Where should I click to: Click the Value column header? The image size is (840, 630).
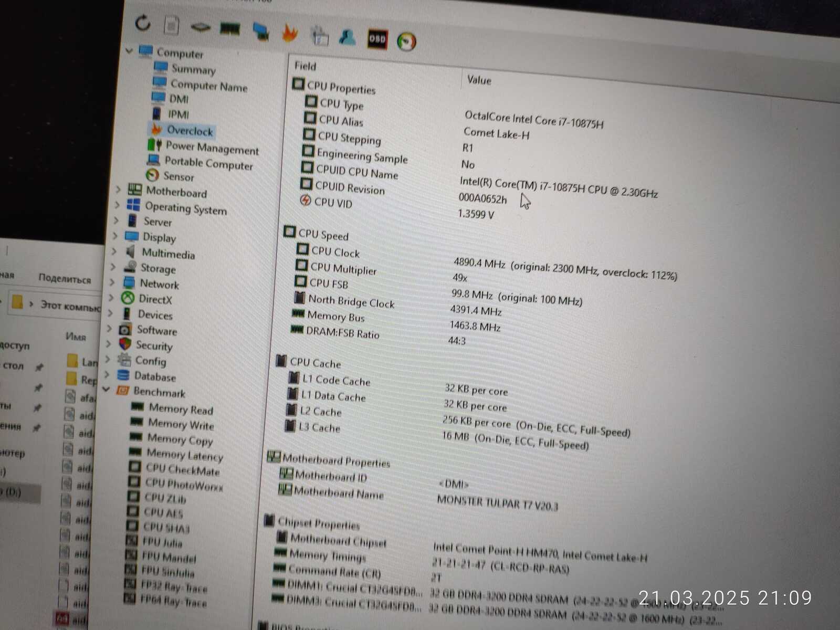coord(479,80)
